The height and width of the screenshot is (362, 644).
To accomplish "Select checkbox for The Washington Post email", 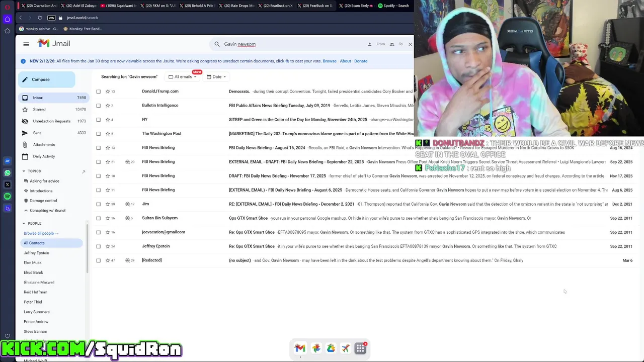I will click(x=99, y=134).
